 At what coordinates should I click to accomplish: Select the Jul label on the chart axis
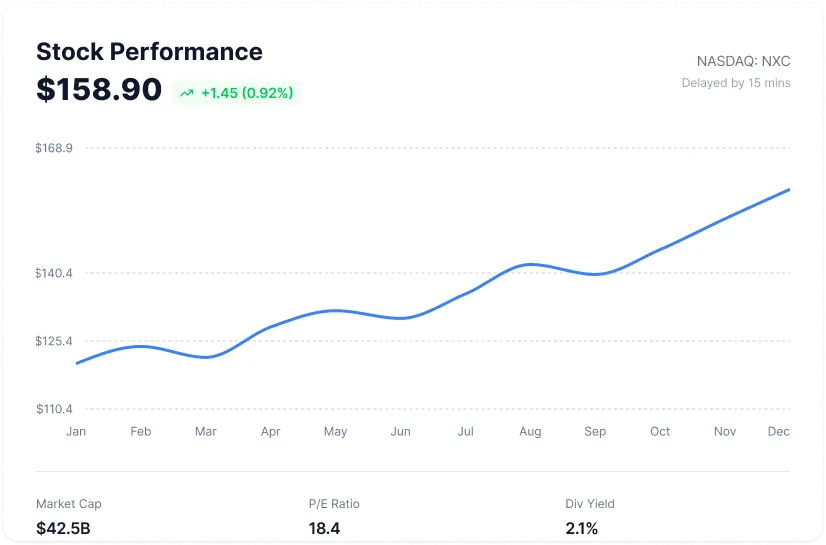[x=465, y=431]
